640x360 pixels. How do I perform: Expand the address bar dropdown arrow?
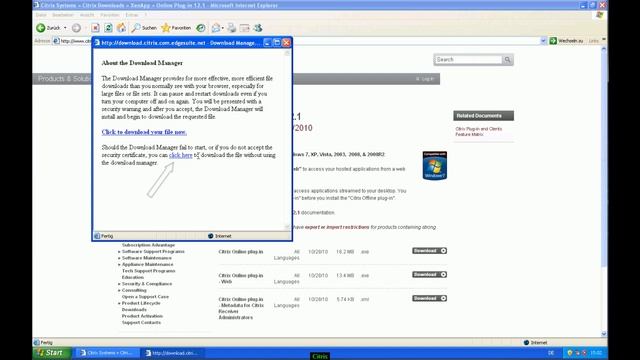(543, 41)
